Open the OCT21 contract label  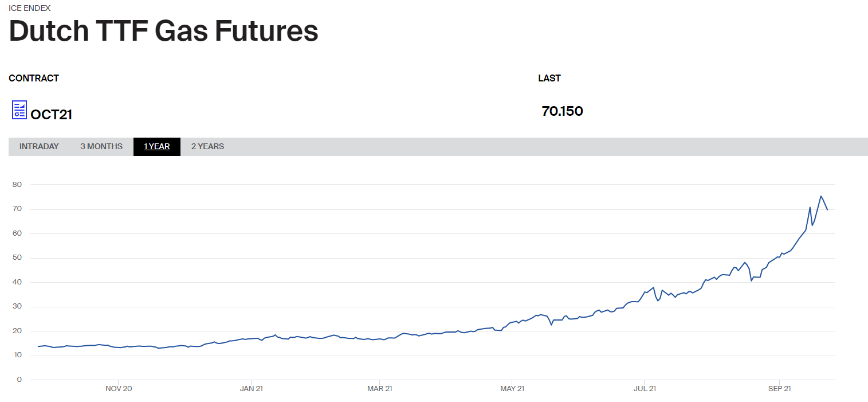[x=52, y=115]
